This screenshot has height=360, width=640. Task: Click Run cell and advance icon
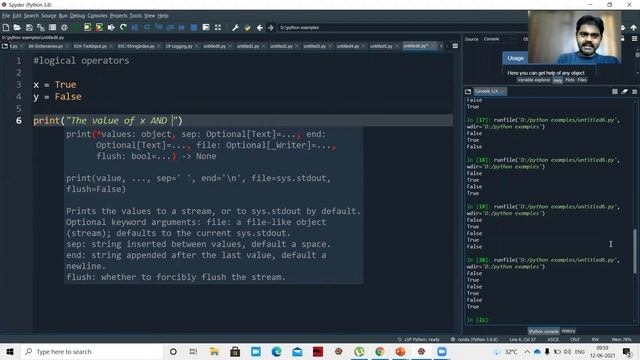click(99, 27)
